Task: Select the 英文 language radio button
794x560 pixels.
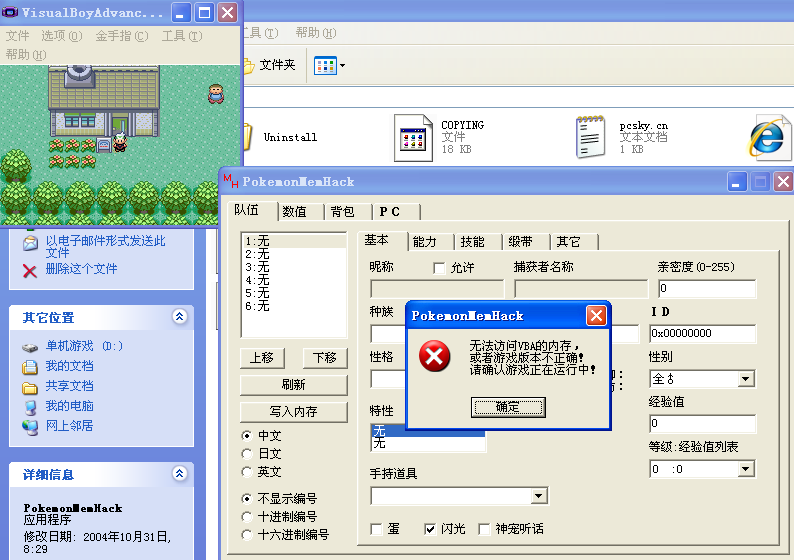Action: click(247, 472)
